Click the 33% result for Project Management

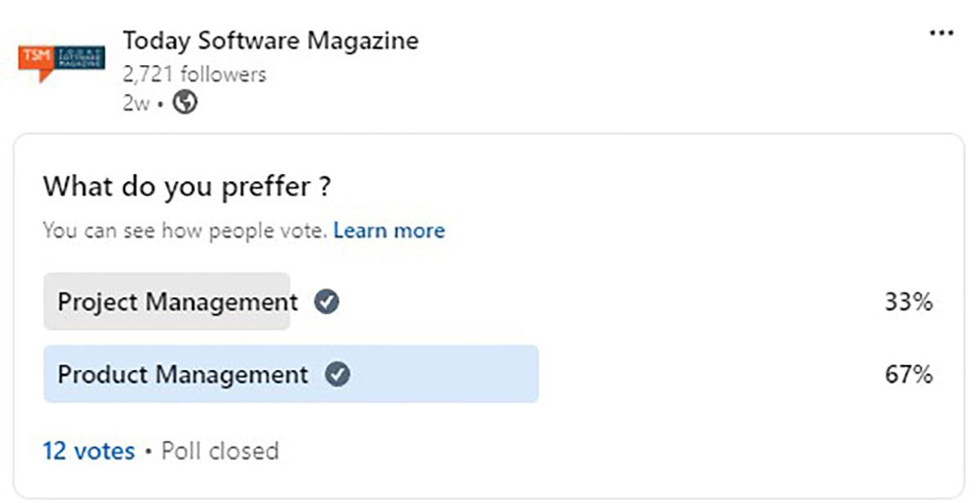pyautogui.click(x=908, y=302)
